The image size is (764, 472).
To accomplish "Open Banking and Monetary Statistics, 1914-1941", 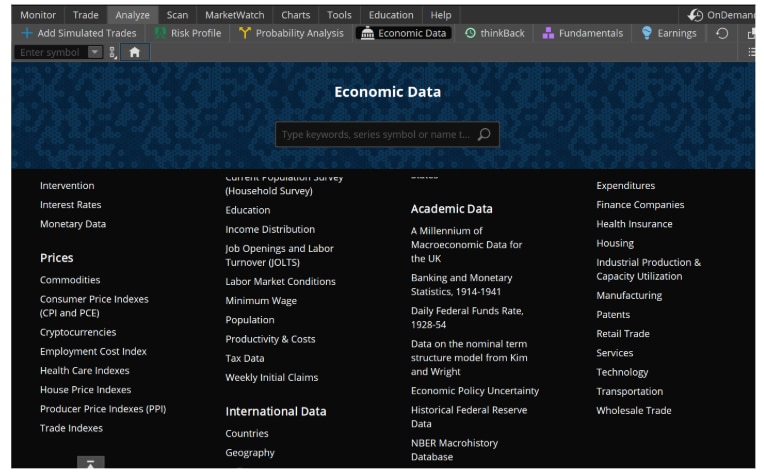I will (x=461, y=284).
